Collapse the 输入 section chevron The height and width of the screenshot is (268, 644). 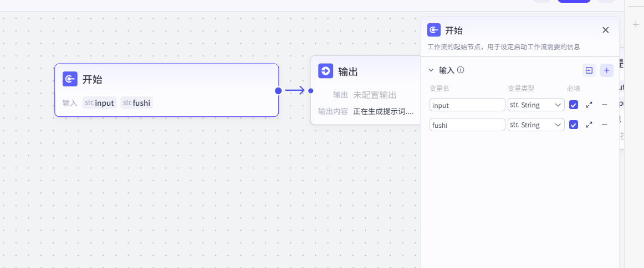(x=431, y=70)
